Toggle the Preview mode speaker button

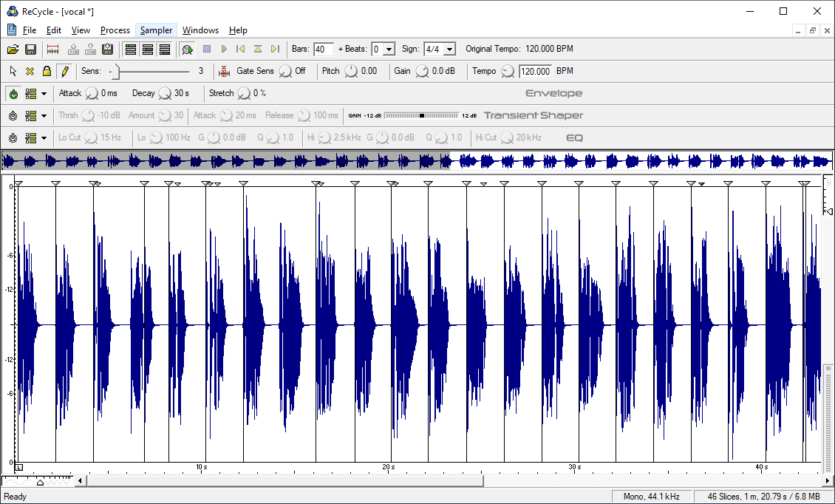point(188,50)
